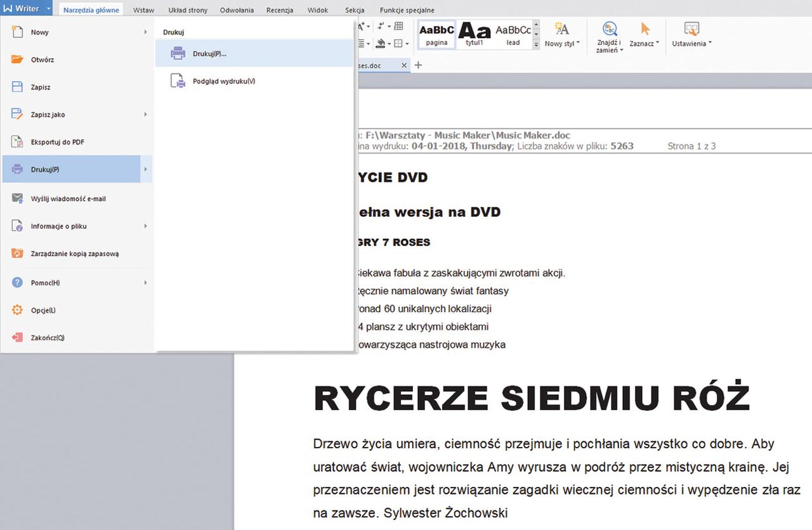Click the borders icon in ribbon
The height and width of the screenshot is (530, 812).
pos(398,44)
